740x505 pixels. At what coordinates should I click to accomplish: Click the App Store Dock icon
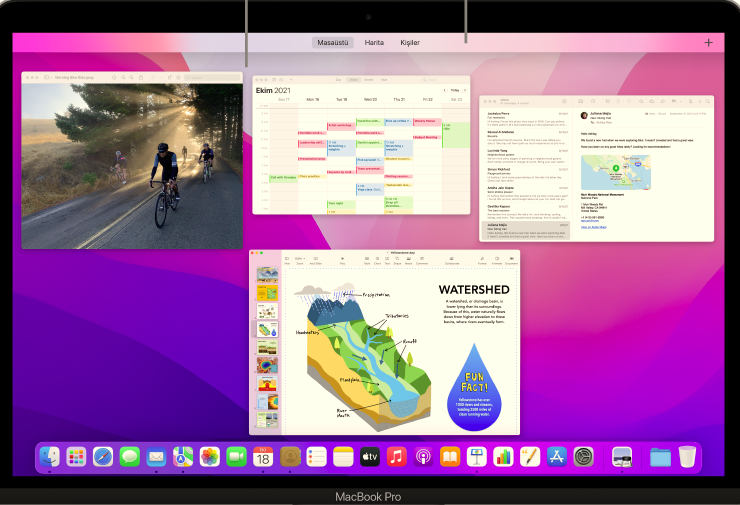(x=558, y=457)
